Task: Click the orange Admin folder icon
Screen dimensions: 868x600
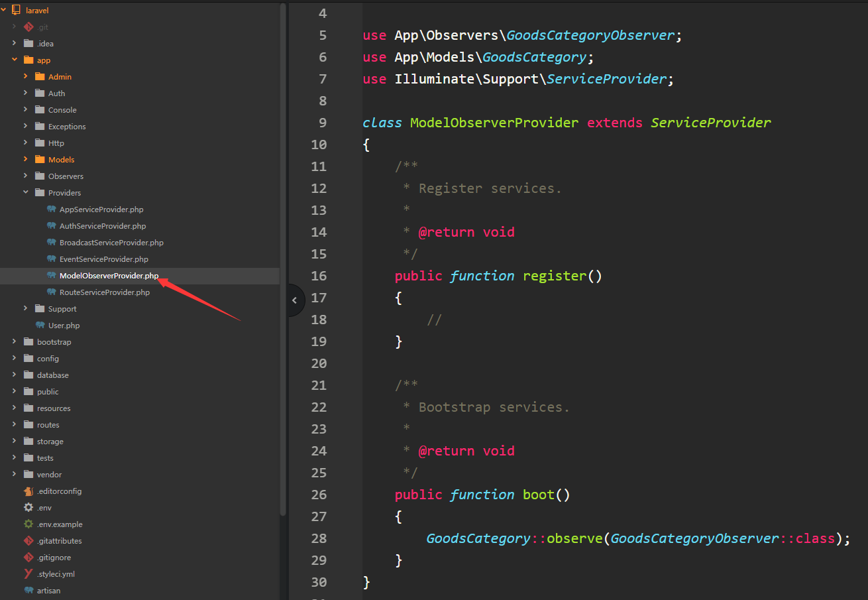Action: click(x=39, y=77)
